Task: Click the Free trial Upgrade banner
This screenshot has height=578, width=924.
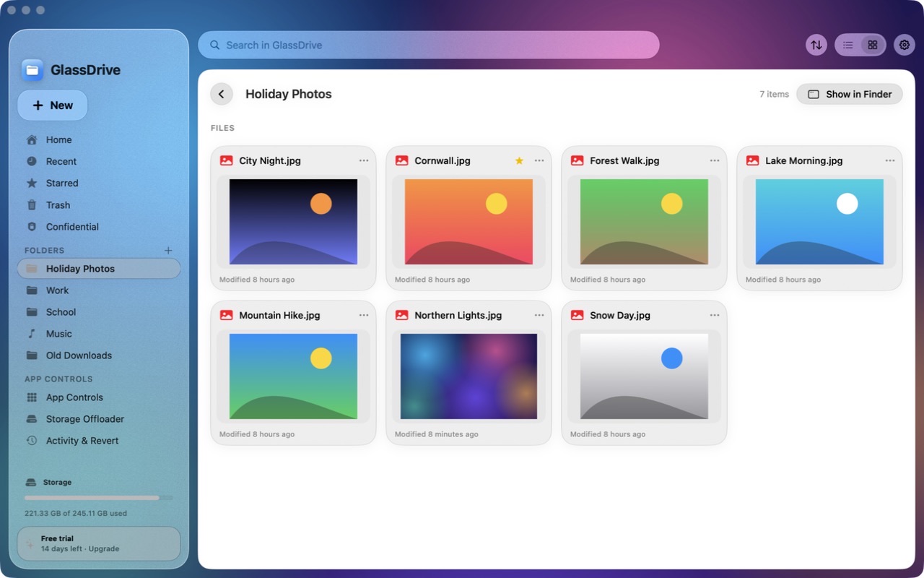Action: 99,544
